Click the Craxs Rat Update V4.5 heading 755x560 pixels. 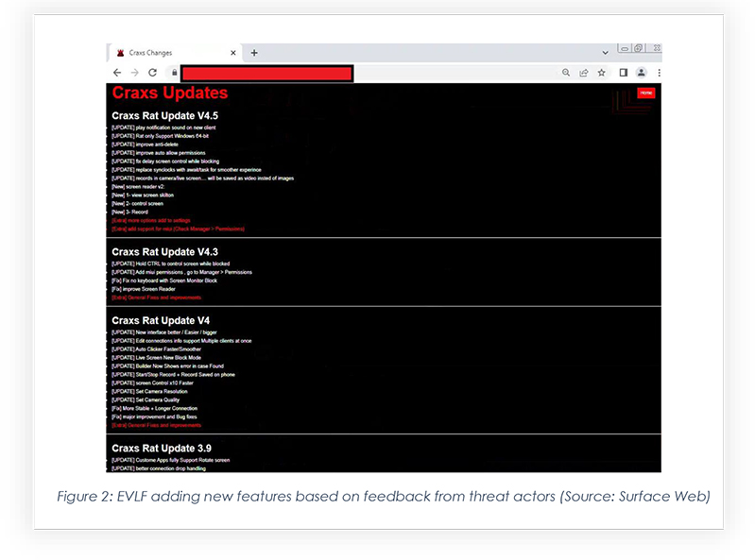point(164,116)
